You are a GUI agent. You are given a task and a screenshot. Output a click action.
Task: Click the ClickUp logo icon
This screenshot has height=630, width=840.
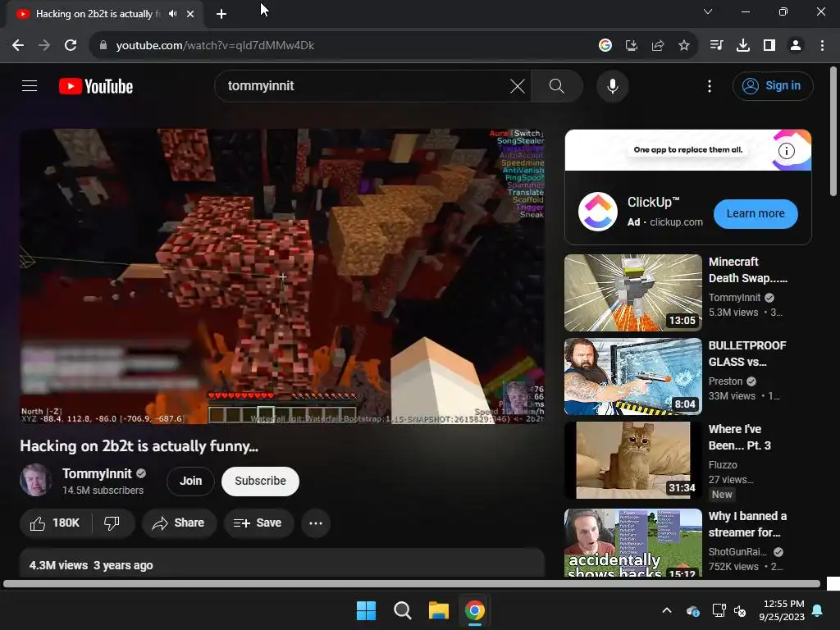(x=598, y=212)
